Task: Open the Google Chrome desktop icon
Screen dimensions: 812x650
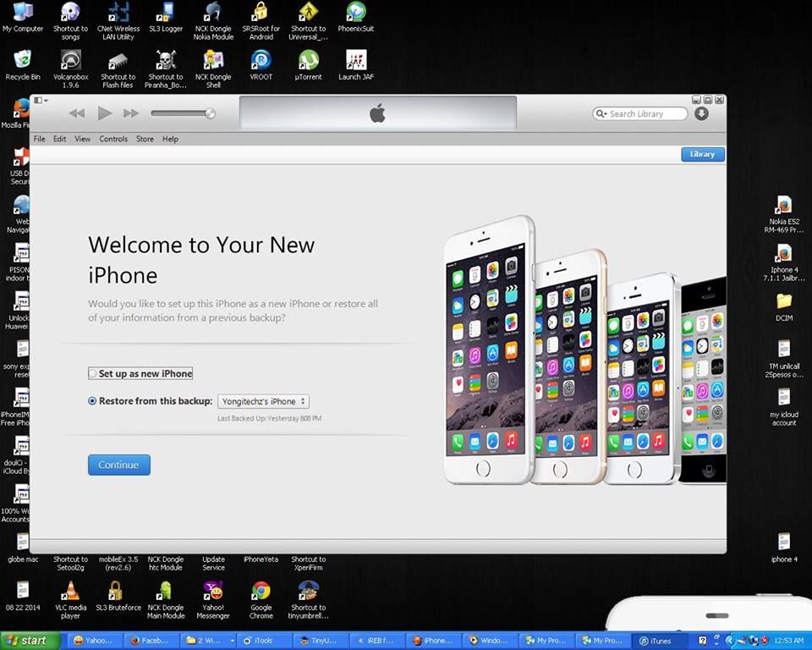Action: [x=261, y=591]
